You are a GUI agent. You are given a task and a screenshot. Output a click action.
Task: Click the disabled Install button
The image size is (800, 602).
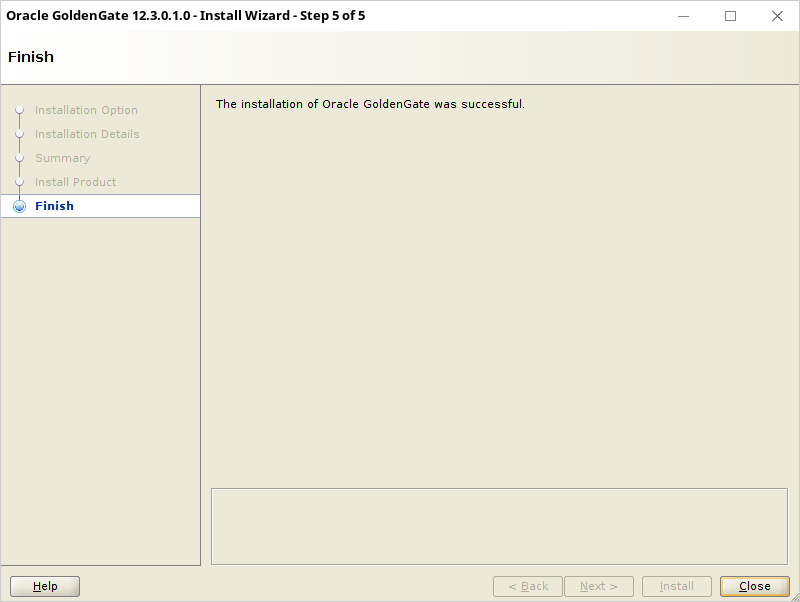[677, 586]
